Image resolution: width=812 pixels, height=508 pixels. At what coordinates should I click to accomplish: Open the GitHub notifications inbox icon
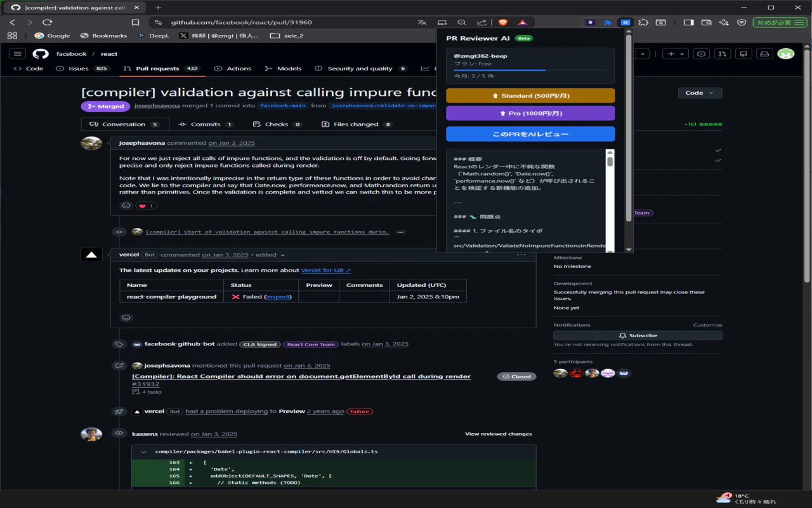coord(765,54)
